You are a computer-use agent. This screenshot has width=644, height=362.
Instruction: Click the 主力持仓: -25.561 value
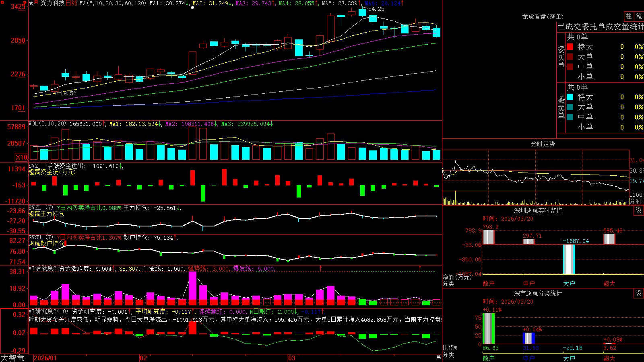[150, 208]
